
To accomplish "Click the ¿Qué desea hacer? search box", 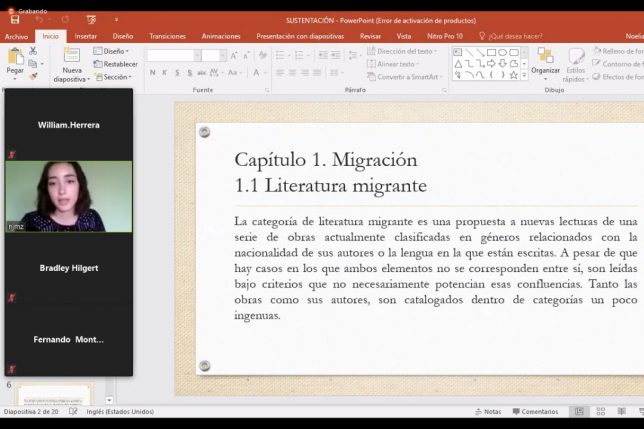I will click(514, 35).
